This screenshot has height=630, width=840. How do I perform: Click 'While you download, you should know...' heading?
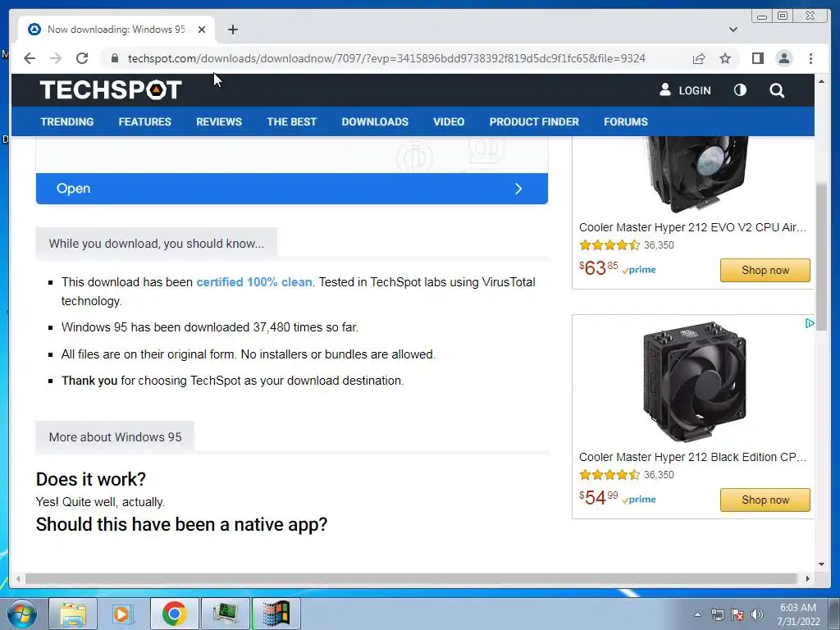pos(157,243)
